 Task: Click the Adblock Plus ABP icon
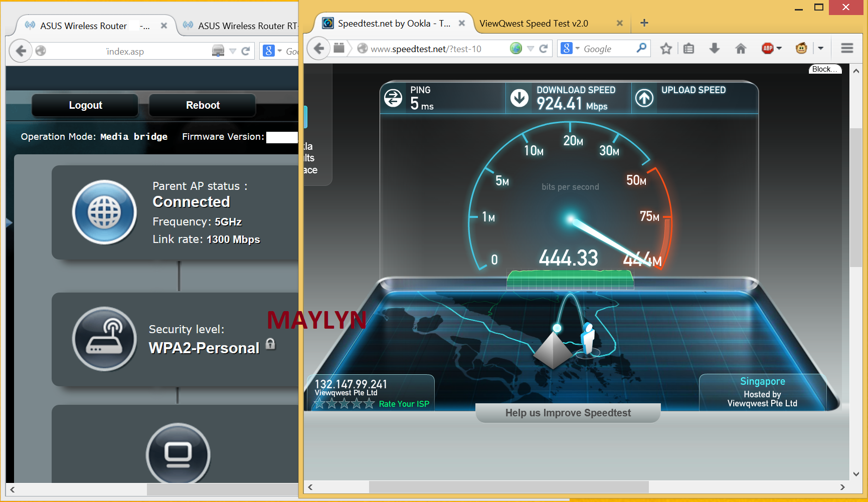point(767,49)
